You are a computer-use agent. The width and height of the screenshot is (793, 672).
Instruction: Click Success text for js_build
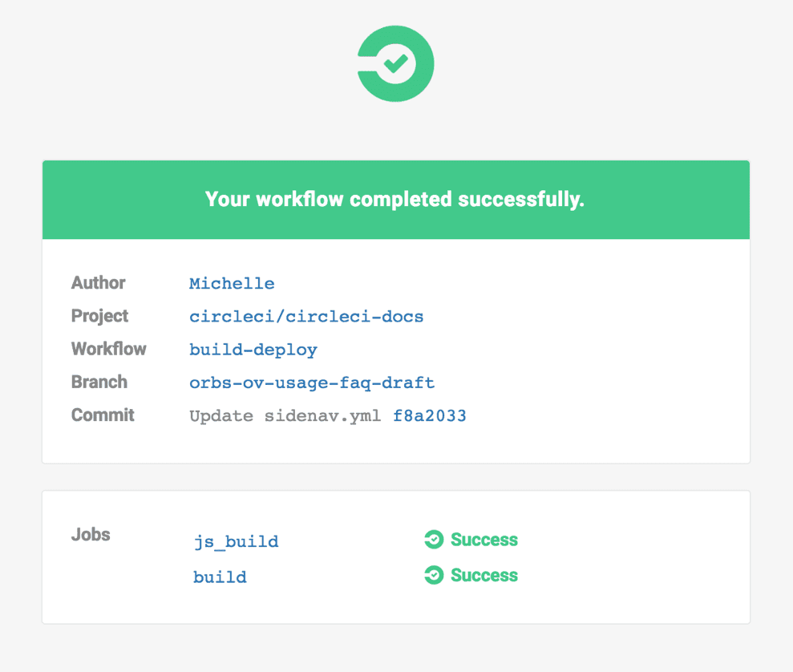point(484,540)
